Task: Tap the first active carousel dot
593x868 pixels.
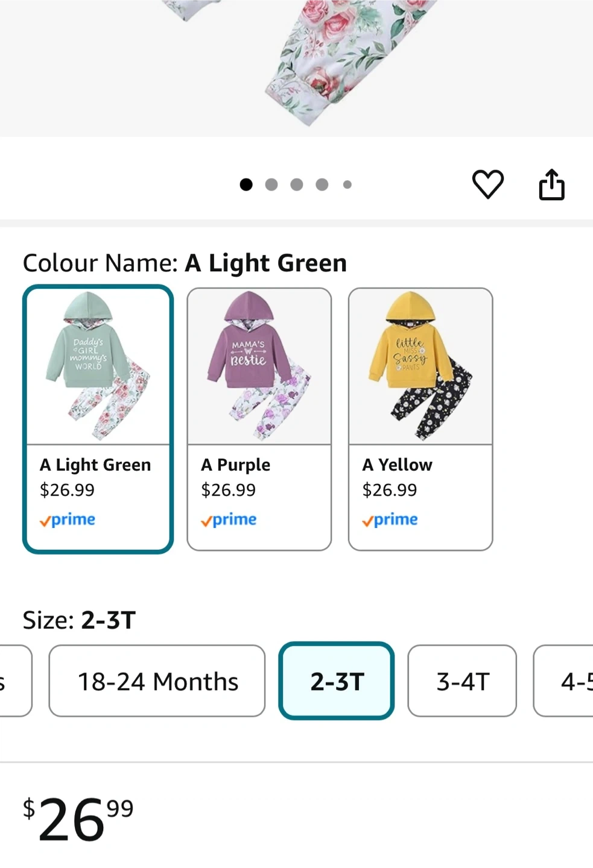Action: tap(246, 184)
